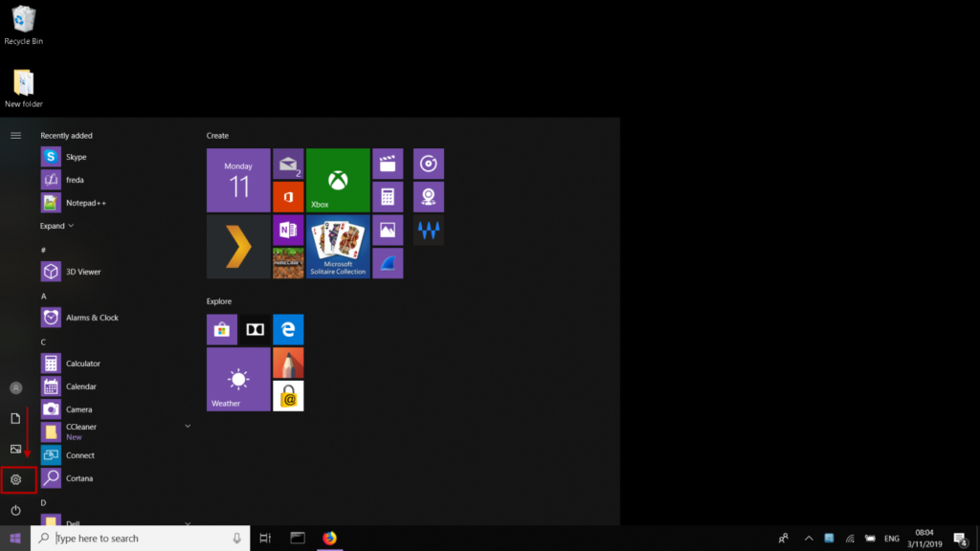The width and height of the screenshot is (980, 551).
Task: Click the 'Explore' group title
Action: tap(219, 301)
